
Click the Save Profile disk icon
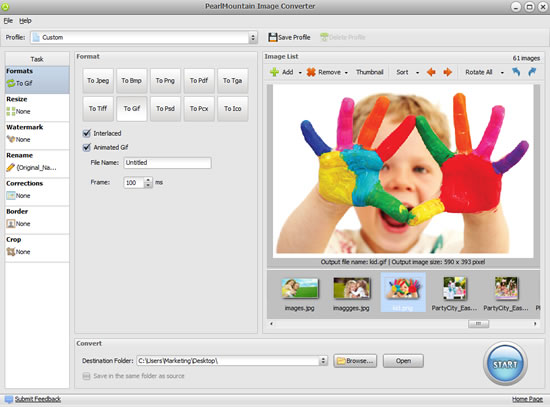pos(273,37)
